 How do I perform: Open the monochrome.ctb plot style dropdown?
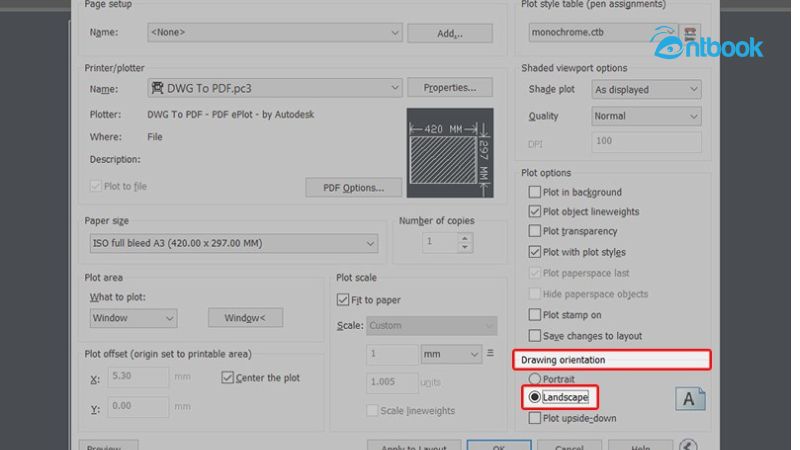(603, 33)
